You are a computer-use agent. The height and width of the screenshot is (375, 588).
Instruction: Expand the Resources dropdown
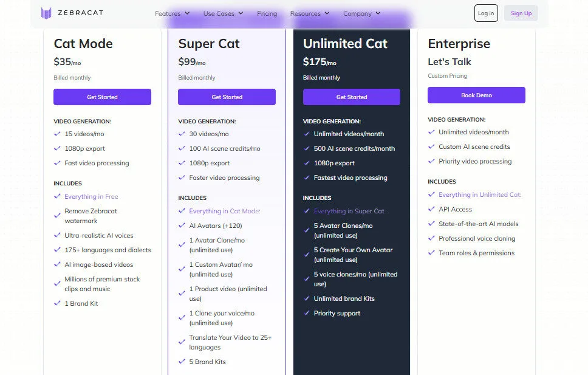pos(309,13)
